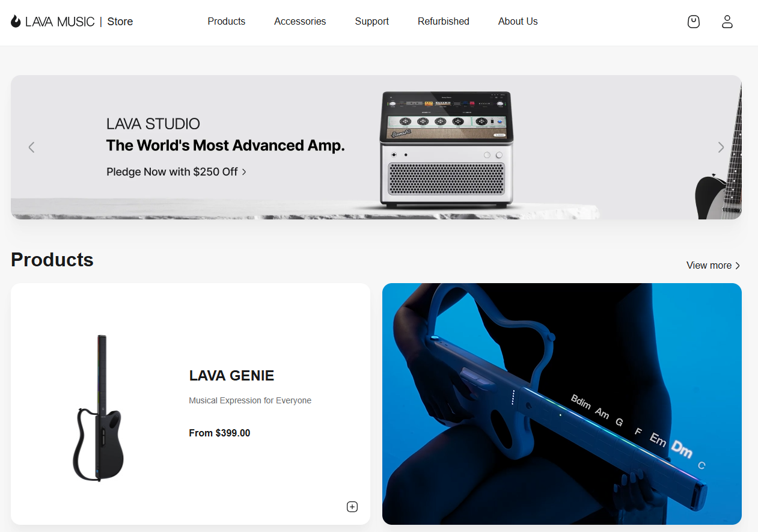The width and height of the screenshot is (758, 532).
Task: Add Lava Genie using plus icon
Action: (x=352, y=507)
